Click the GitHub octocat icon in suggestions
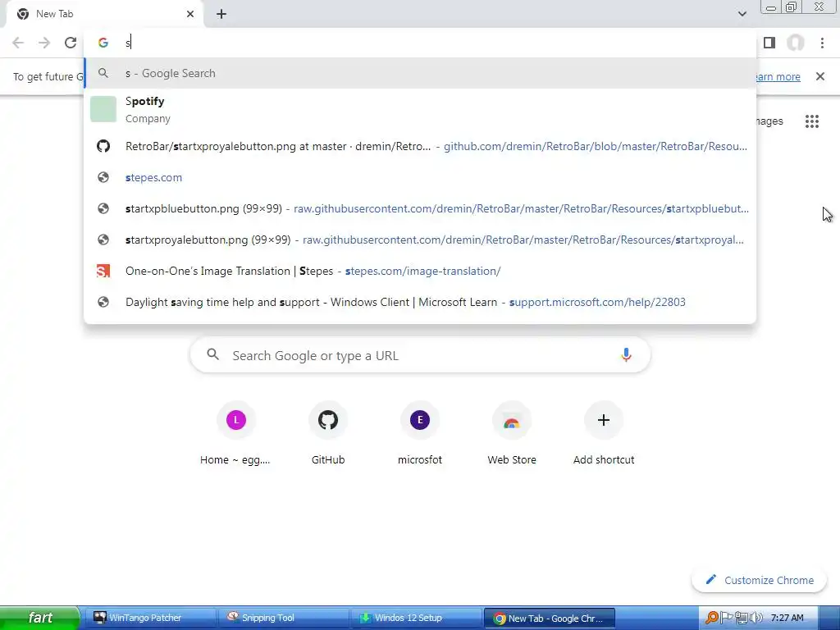Screen dimensions: 840x630 [x=103, y=146]
